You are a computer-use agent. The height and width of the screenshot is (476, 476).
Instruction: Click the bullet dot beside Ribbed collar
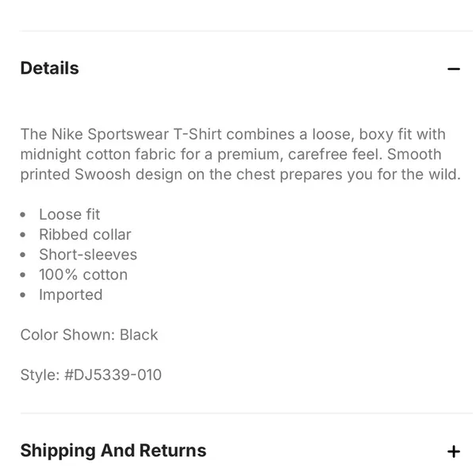23,235
